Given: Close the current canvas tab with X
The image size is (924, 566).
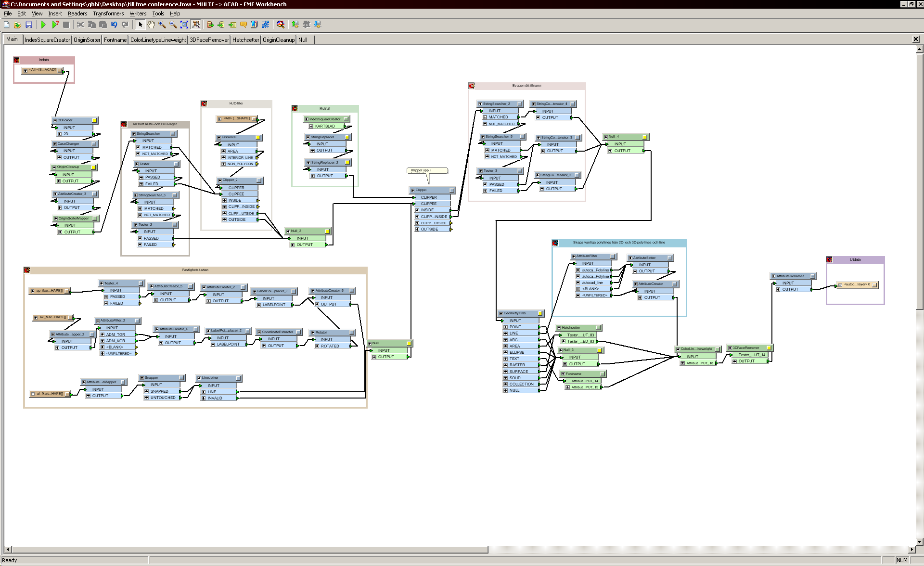Looking at the screenshot, I should point(916,39).
